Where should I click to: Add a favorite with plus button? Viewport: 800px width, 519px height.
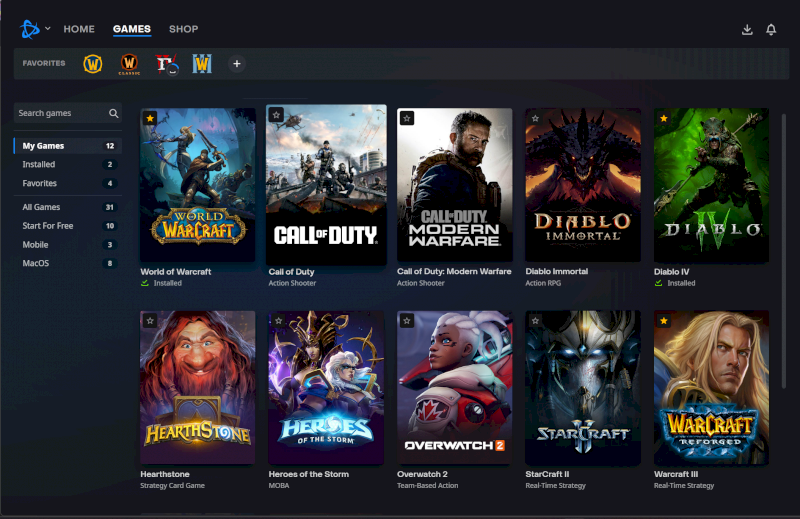tap(237, 64)
